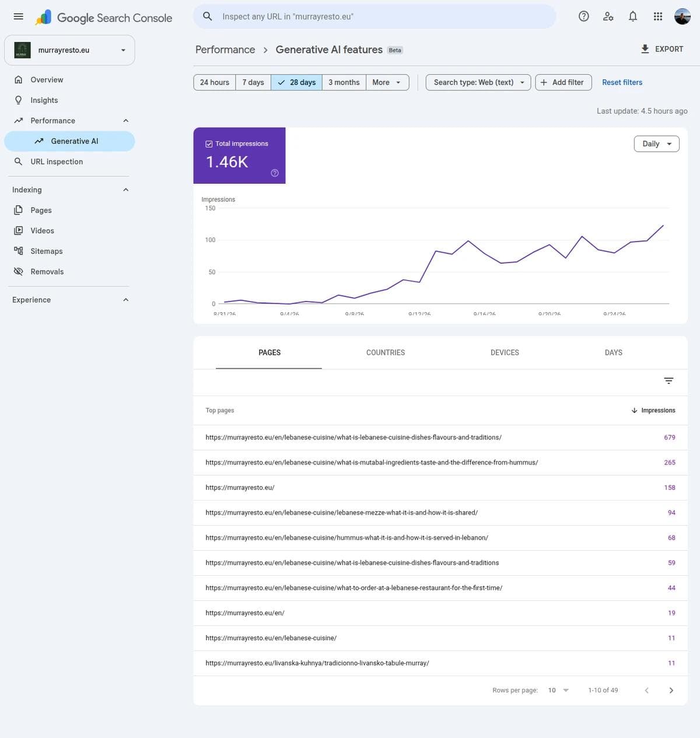The image size is (700, 738).
Task: Open the Google apps grid
Action: (x=658, y=16)
